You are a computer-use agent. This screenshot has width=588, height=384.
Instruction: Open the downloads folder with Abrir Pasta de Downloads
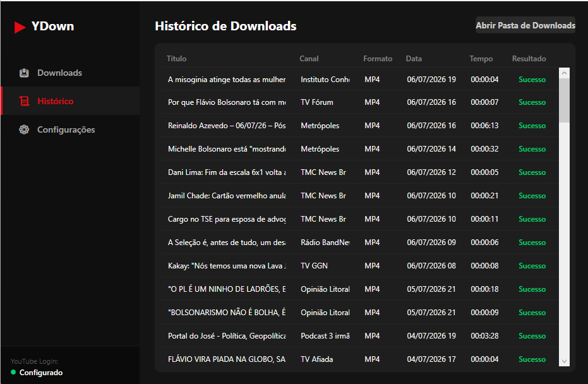(525, 25)
